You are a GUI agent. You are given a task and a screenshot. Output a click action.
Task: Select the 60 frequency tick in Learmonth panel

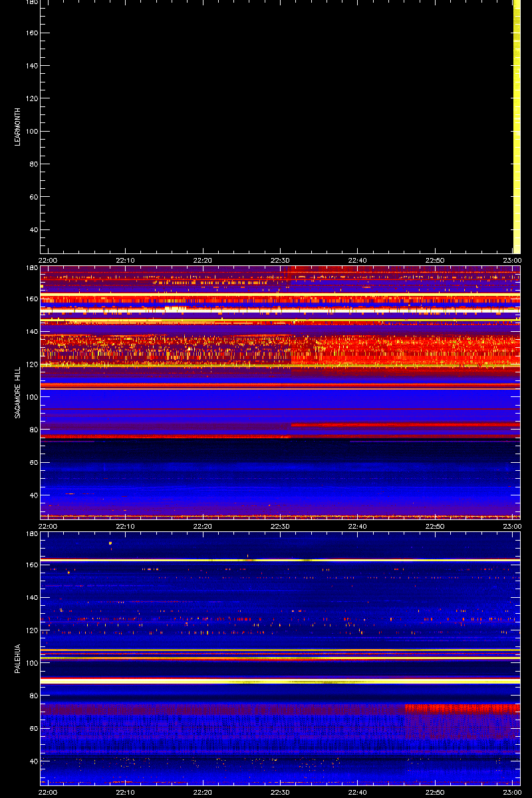(x=35, y=197)
